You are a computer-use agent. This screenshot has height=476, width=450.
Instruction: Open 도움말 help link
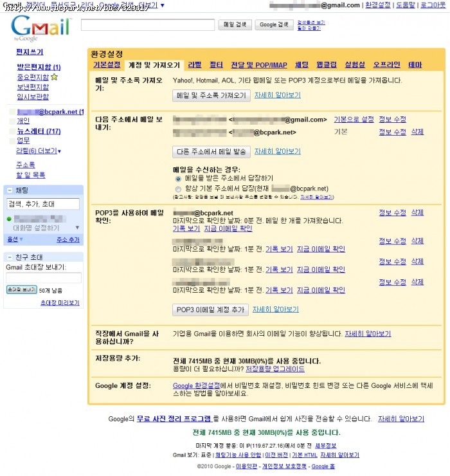coord(406,5)
